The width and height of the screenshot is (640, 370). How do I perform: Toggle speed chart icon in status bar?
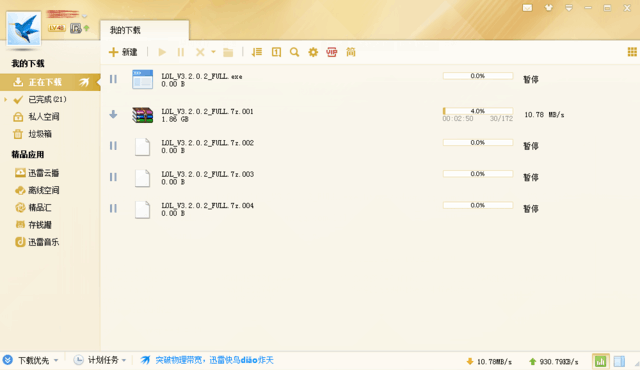pyautogui.click(x=600, y=361)
